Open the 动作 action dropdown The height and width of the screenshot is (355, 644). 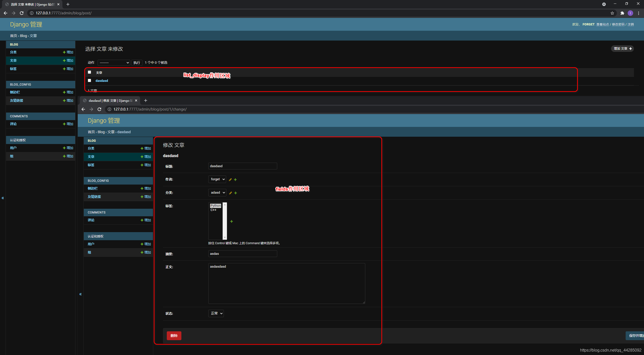tap(114, 62)
